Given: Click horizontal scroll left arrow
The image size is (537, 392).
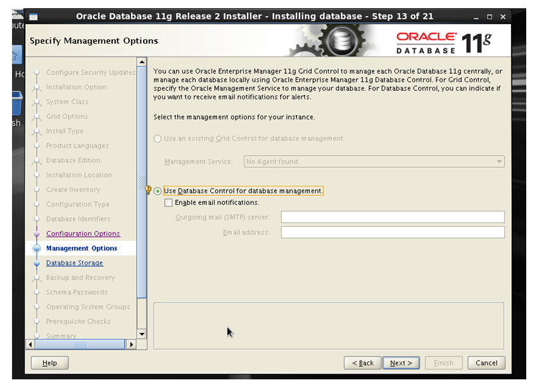Looking at the screenshot, I should pos(30,345).
